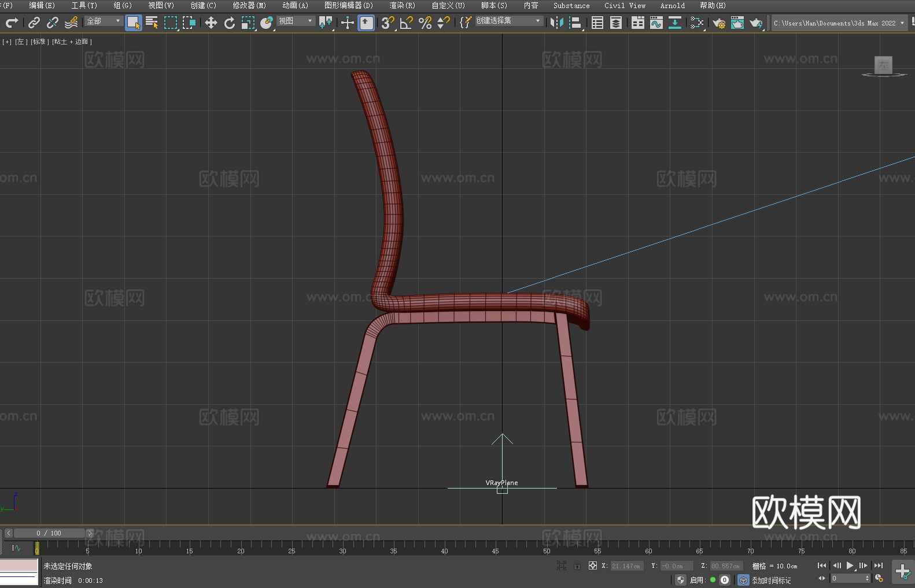Screen dimensions: 915x588
Task: Select the Rotate tool
Action: click(230, 23)
